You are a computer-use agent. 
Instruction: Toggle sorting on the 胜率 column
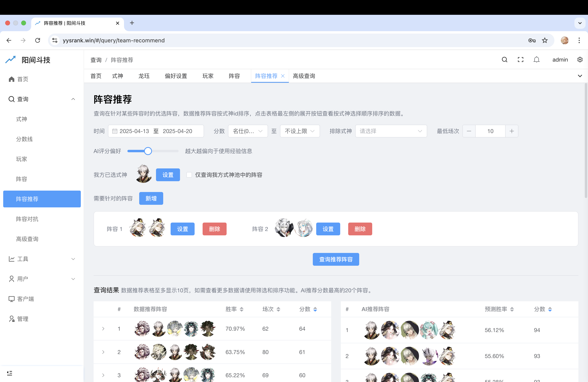click(241, 309)
